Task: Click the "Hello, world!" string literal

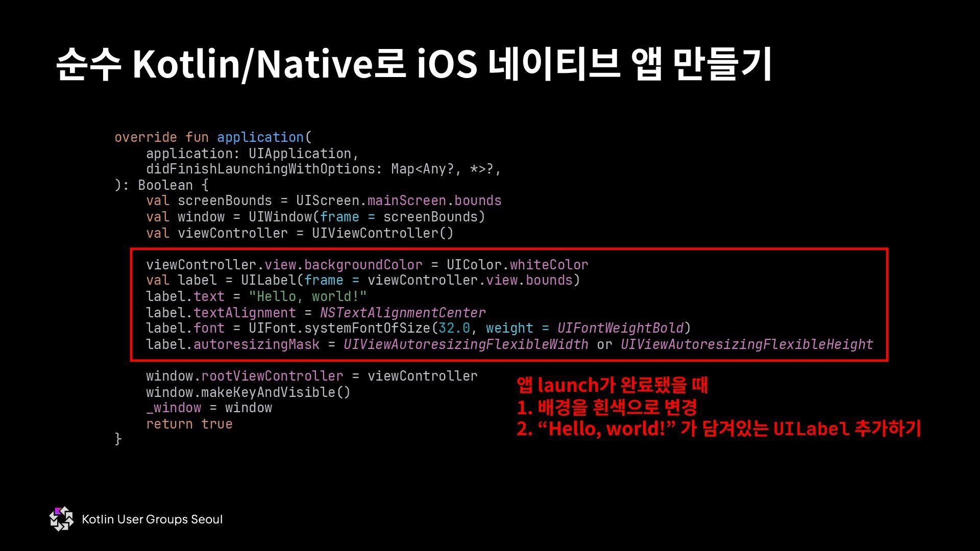Action: (307, 296)
